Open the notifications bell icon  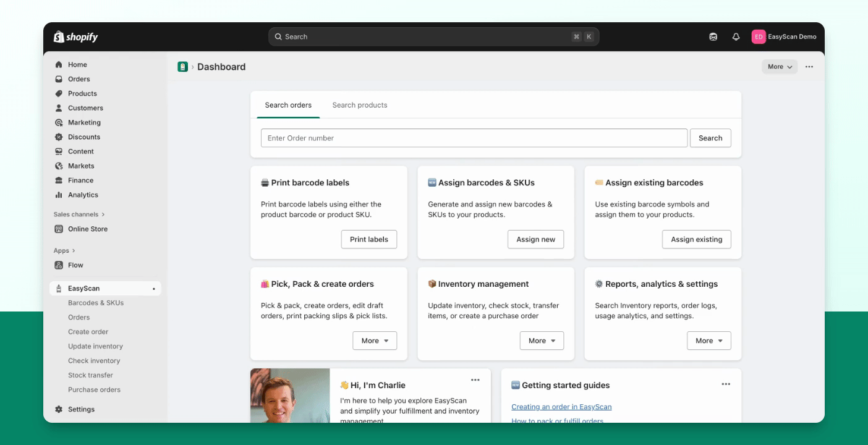[x=736, y=37]
